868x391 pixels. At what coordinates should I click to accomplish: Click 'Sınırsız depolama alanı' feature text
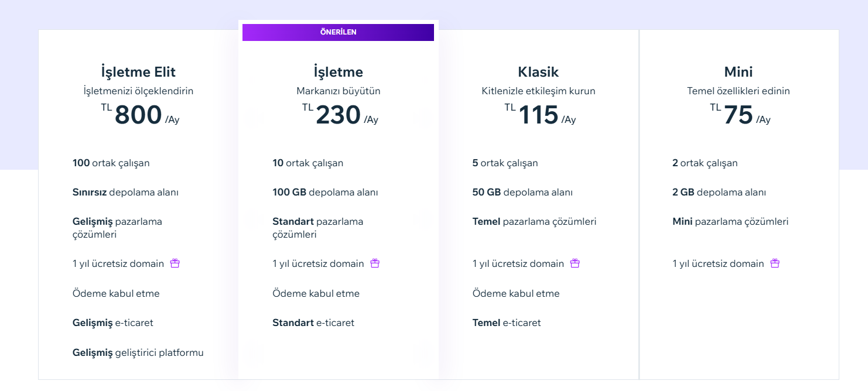[x=125, y=192]
